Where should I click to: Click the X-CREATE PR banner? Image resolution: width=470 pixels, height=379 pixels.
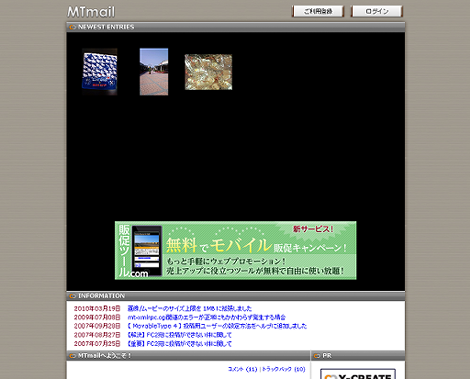point(358,374)
